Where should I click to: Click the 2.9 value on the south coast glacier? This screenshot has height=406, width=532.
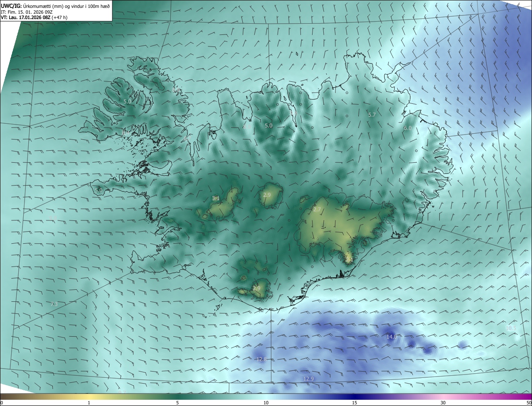coord(256,288)
